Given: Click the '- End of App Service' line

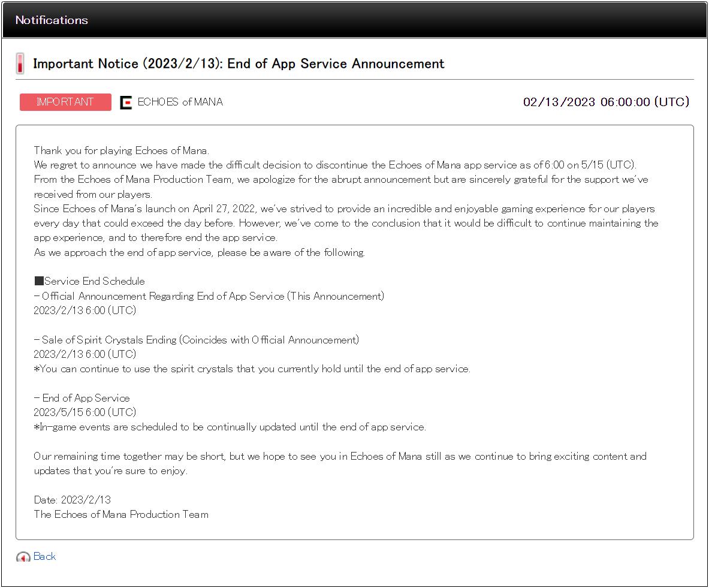Looking at the screenshot, I should 82,398.
